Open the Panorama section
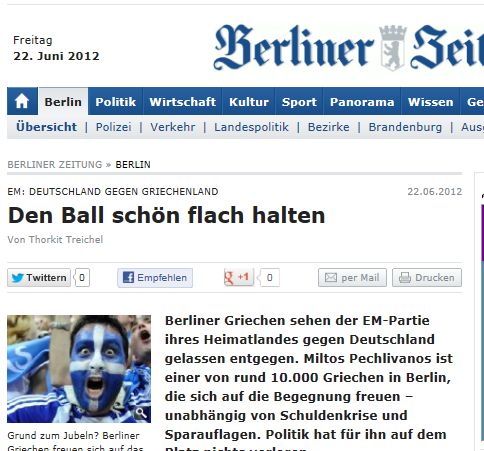 point(362,102)
